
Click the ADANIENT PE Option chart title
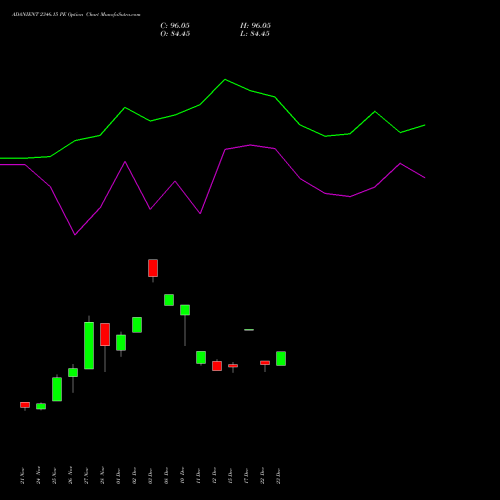(x=76, y=15)
